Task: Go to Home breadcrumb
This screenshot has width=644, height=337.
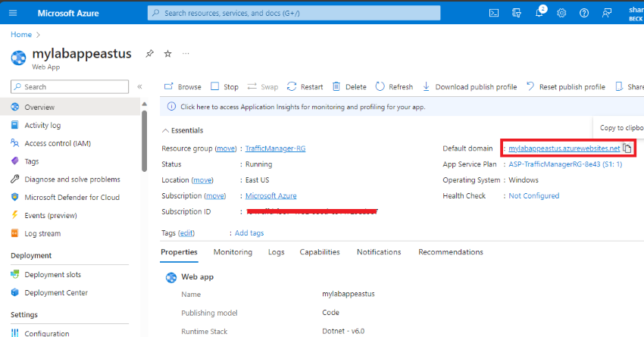Action: tap(21, 35)
